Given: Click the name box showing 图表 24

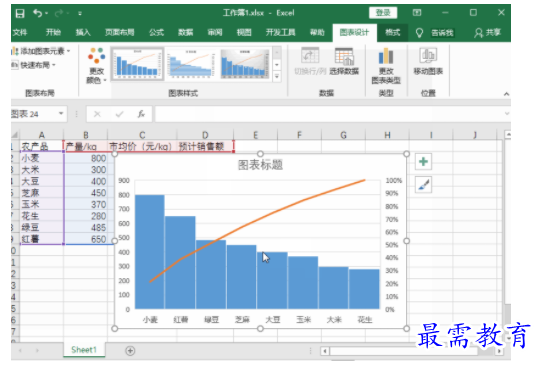Looking at the screenshot, I should (x=33, y=114).
